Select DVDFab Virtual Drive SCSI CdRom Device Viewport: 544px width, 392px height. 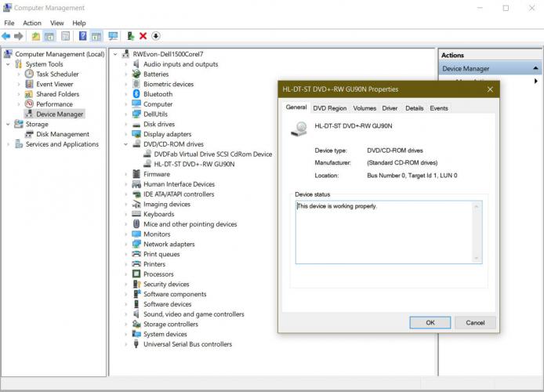[x=212, y=154]
